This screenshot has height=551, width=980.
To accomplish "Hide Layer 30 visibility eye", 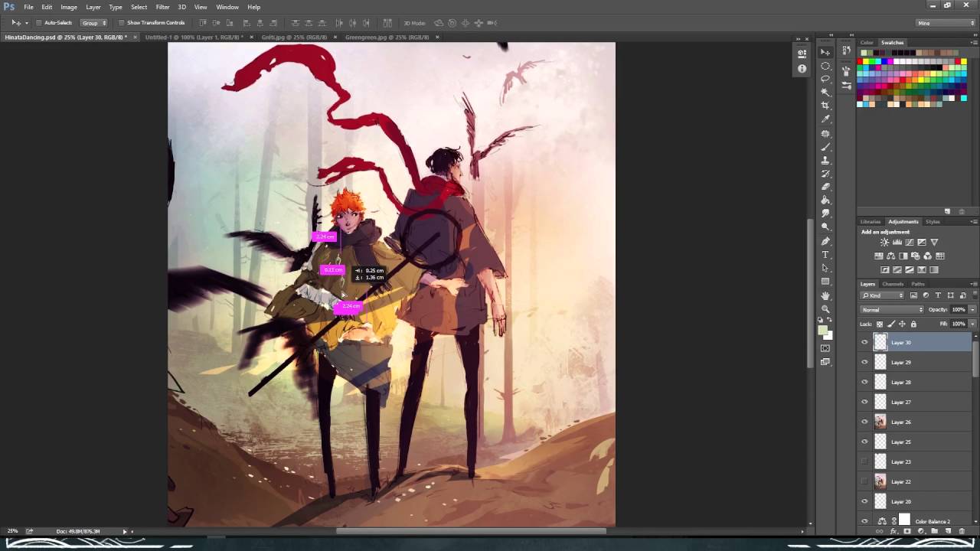I will click(865, 343).
